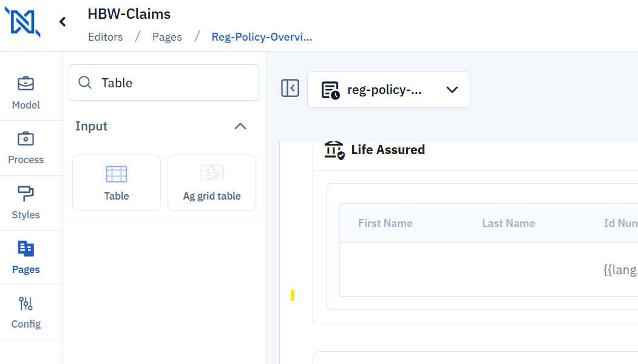
Task: Click the Life Assured section header
Action: 387,150
